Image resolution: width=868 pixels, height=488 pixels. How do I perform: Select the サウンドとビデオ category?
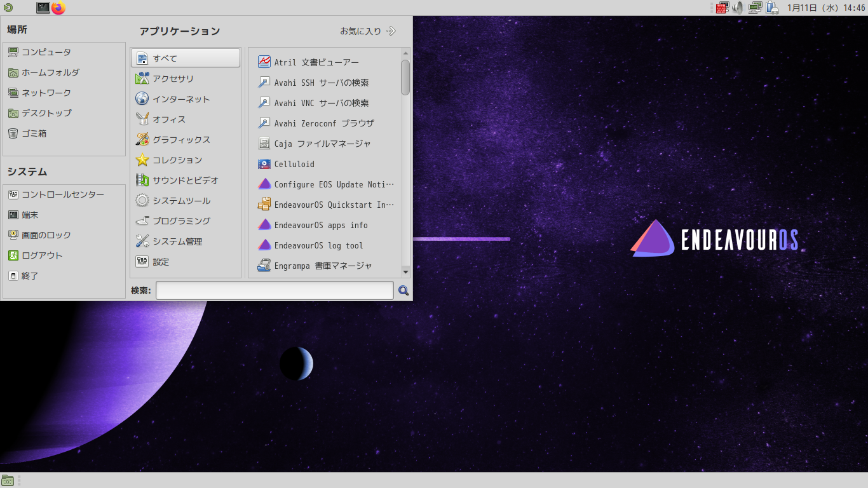tap(186, 180)
